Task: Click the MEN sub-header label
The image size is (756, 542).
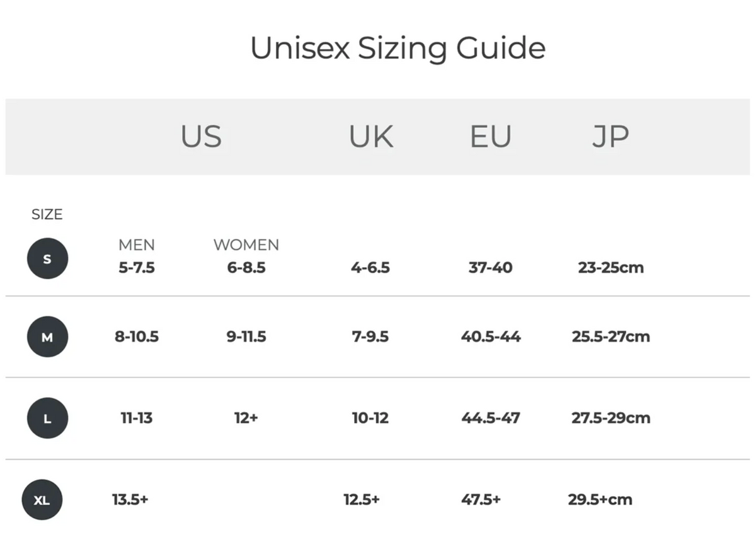Action: 136,245
